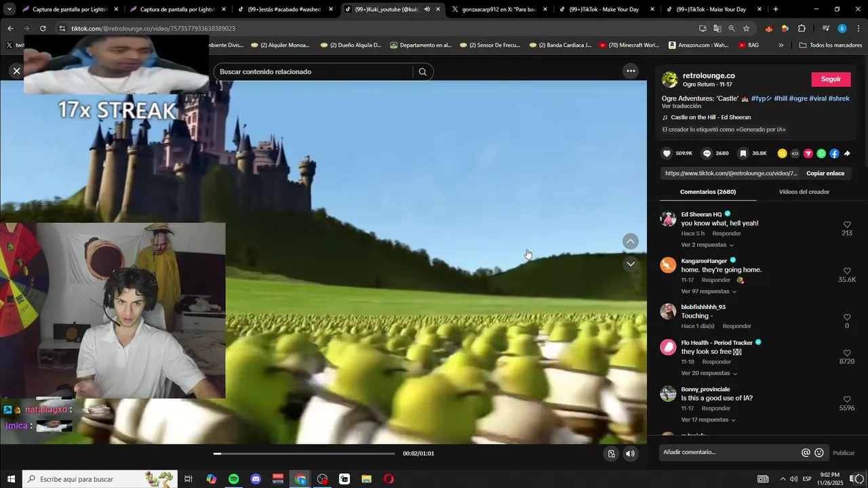This screenshot has width=868, height=488.
Task: Expand 'Ver 97 respuestas' replies
Action: click(709, 291)
